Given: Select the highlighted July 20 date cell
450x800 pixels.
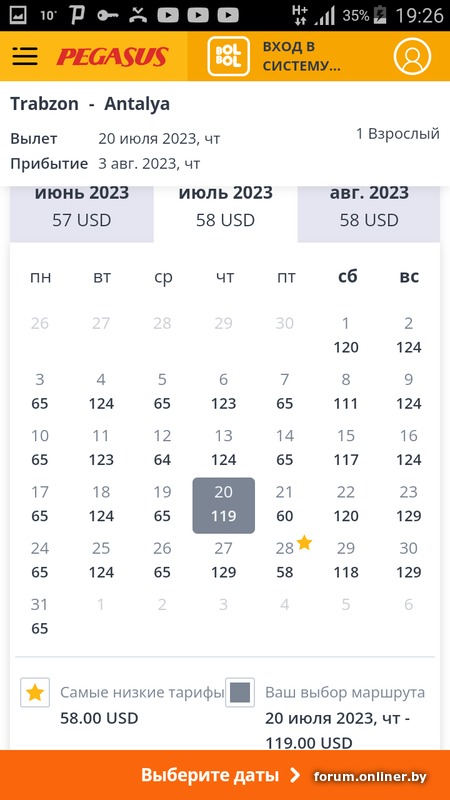Looking at the screenshot, I should click(223, 506).
